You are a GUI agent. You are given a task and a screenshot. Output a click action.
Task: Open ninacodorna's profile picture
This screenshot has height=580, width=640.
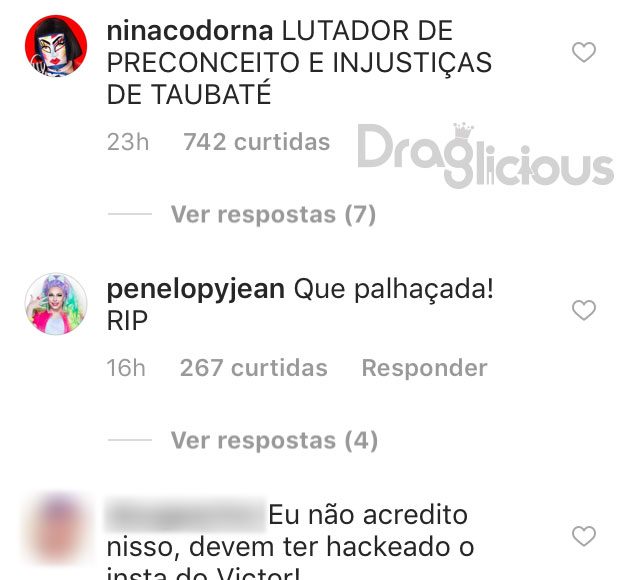[x=56, y=46]
